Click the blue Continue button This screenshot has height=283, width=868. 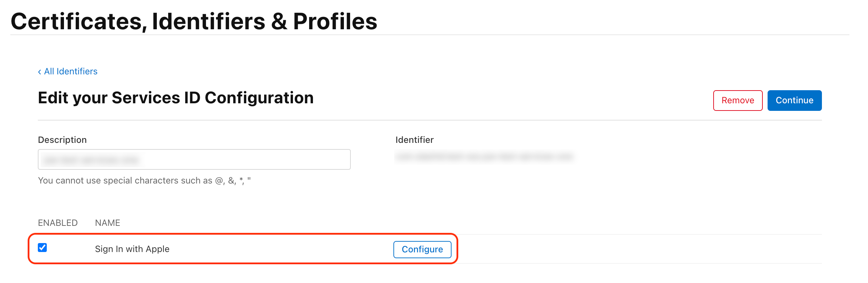[794, 100]
